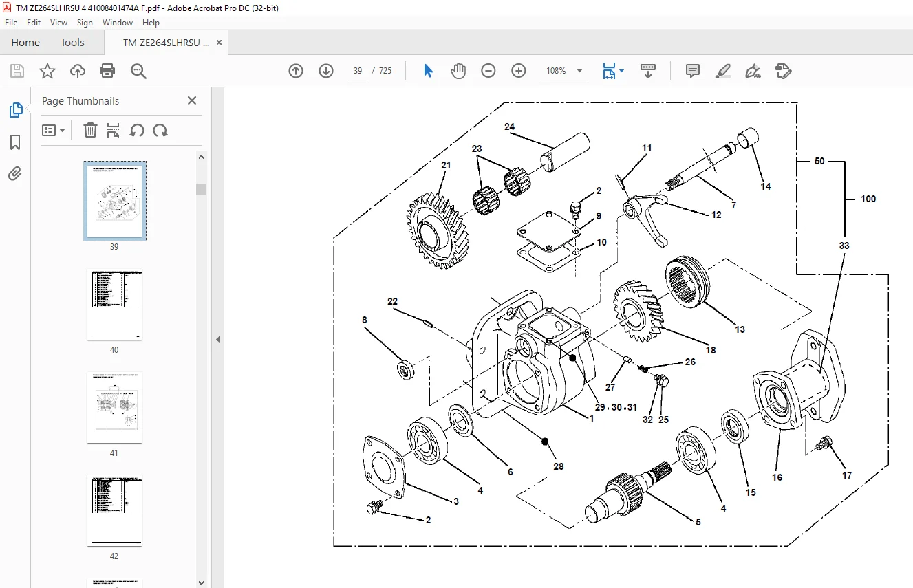
Task: Open the thumbnails Options menu dropdown
Action: [53, 131]
